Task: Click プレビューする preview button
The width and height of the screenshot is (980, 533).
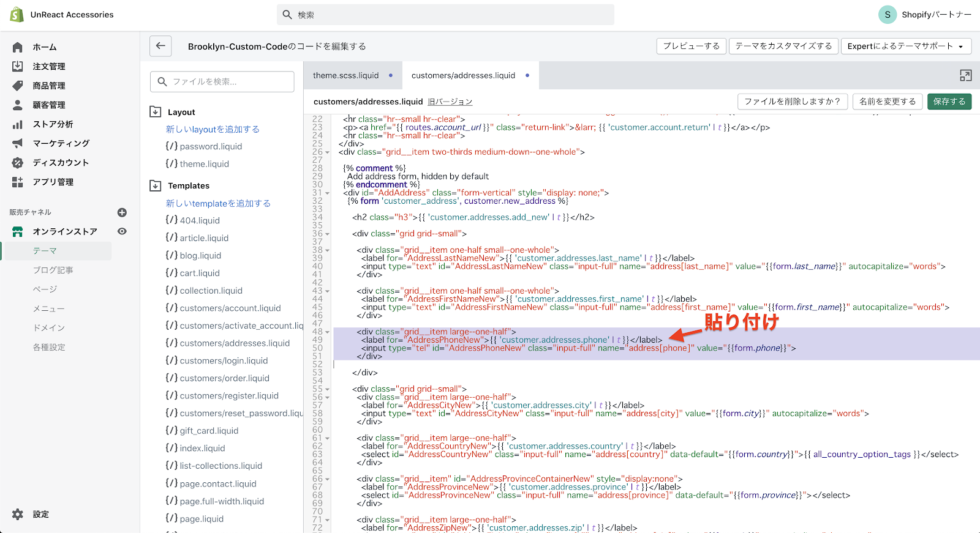Action: (691, 46)
